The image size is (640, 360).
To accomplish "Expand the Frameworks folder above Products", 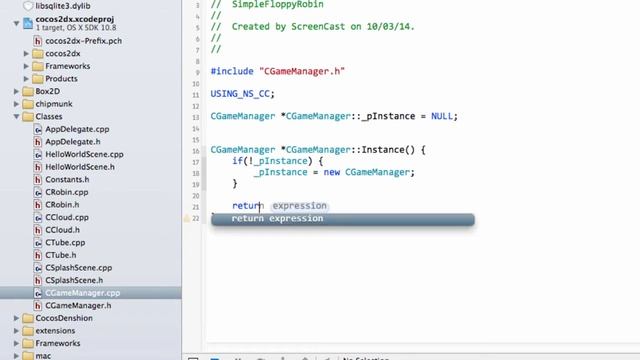I will pyautogui.click(x=26, y=66).
